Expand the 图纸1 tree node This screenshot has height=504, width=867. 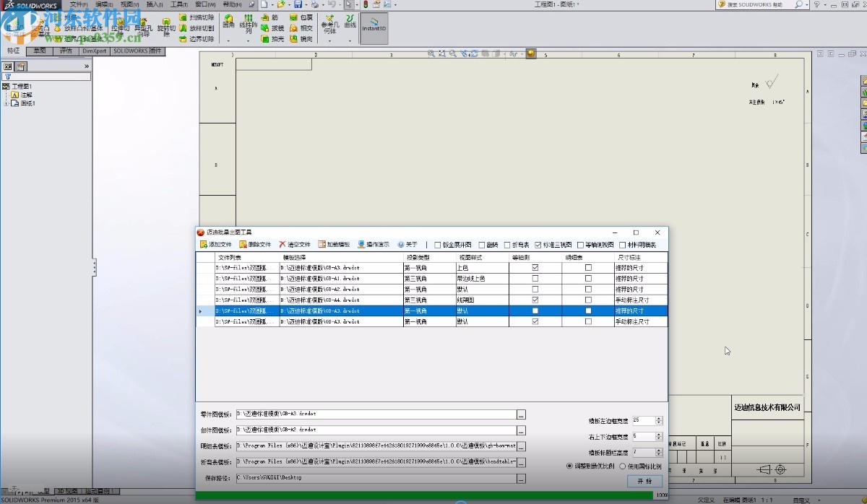click(7, 103)
